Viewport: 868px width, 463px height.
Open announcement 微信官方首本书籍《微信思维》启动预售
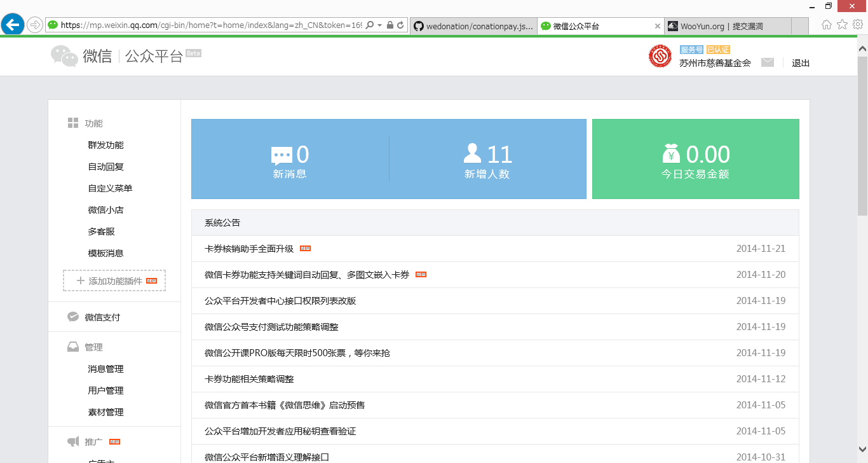point(285,405)
